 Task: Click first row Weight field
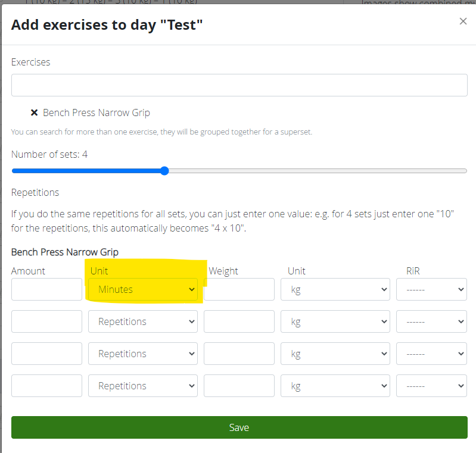tap(239, 289)
